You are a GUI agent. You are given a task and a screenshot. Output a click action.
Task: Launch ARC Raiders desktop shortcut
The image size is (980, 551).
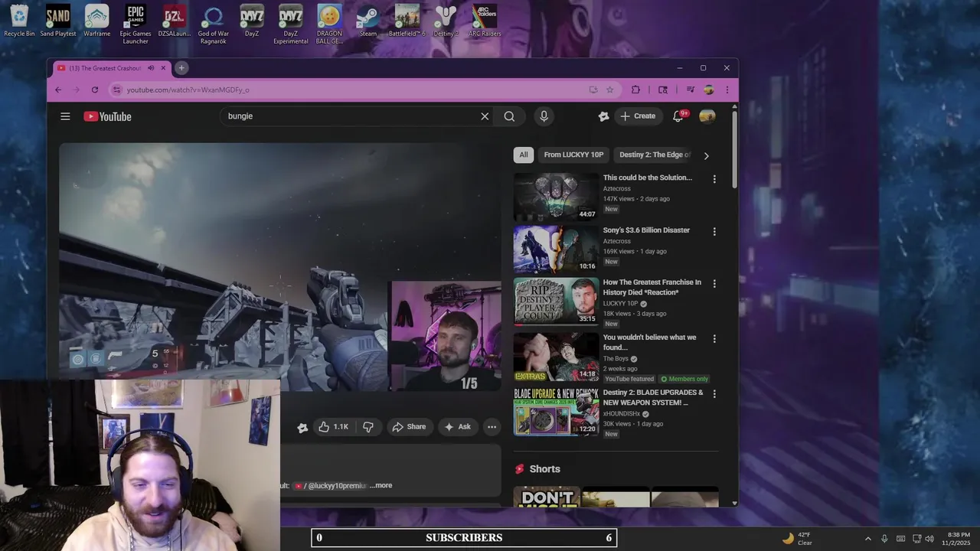(x=485, y=21)
